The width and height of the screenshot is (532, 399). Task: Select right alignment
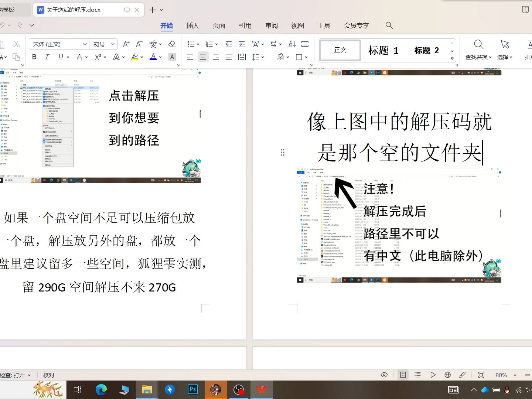(216, 57)
